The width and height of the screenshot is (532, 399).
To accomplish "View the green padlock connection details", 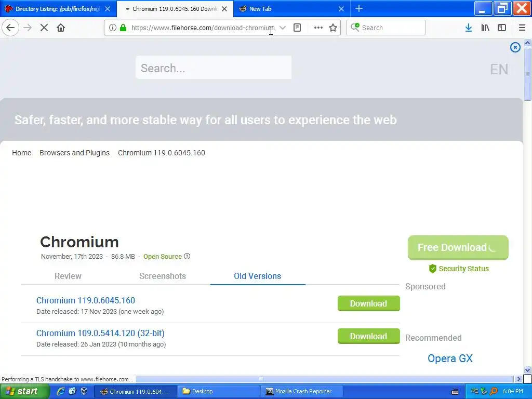I will (123, 28).
